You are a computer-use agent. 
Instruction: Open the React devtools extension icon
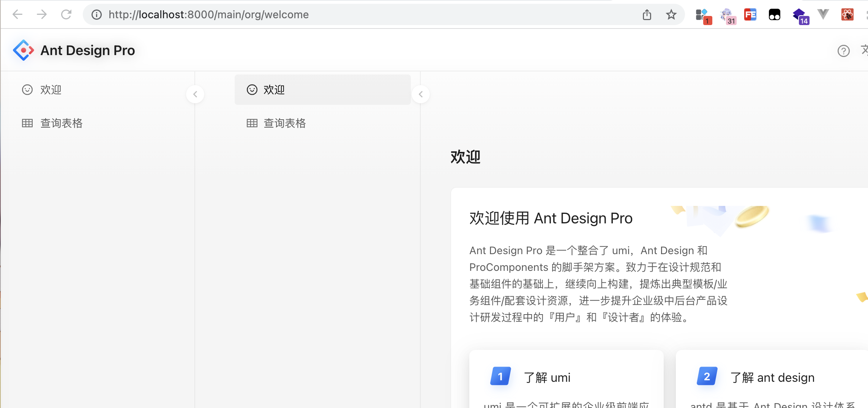click(x=847, y=14)
